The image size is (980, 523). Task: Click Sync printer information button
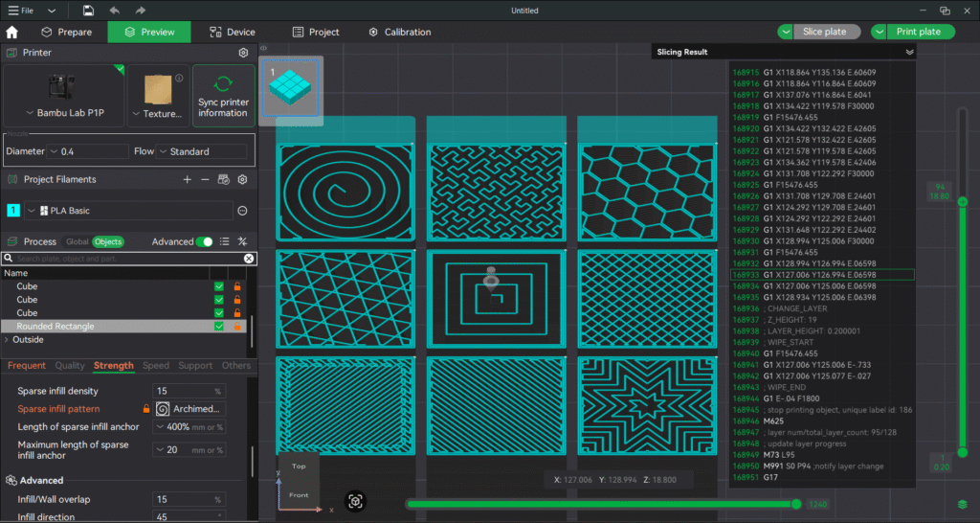(224, 96)
